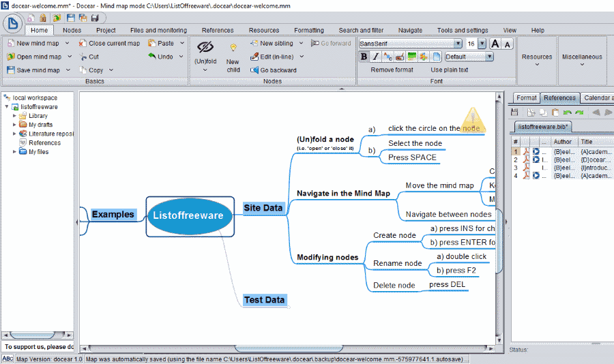614x364 pixels.
Task: Click the (Un)fold crossed-eye icon
Action: pos(205,47)
